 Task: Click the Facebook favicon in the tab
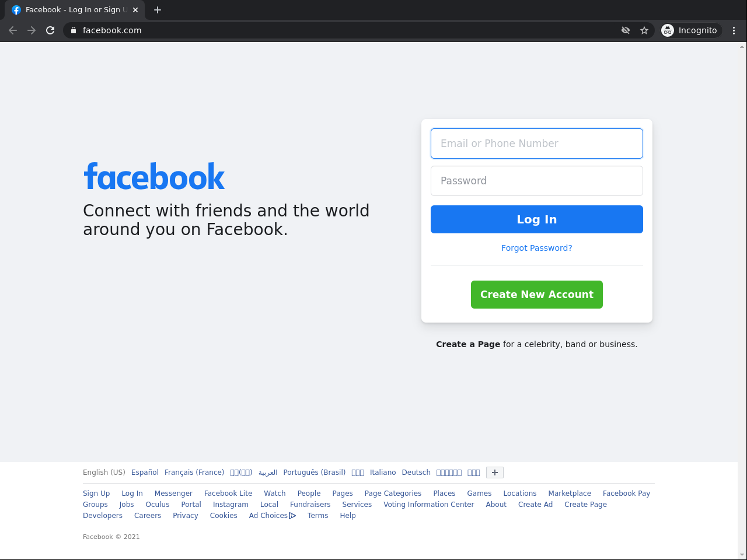click(16, 10)
